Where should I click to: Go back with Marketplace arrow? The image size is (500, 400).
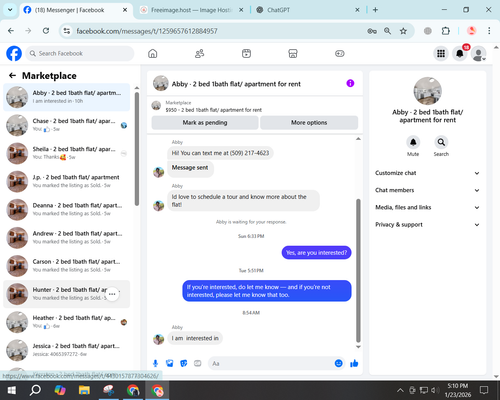[x=12, y=76]
